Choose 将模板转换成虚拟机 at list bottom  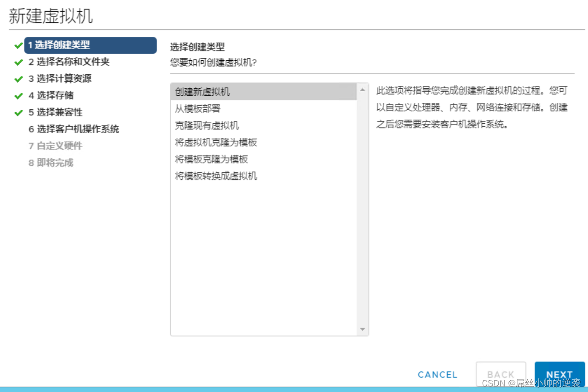[210, 176]
